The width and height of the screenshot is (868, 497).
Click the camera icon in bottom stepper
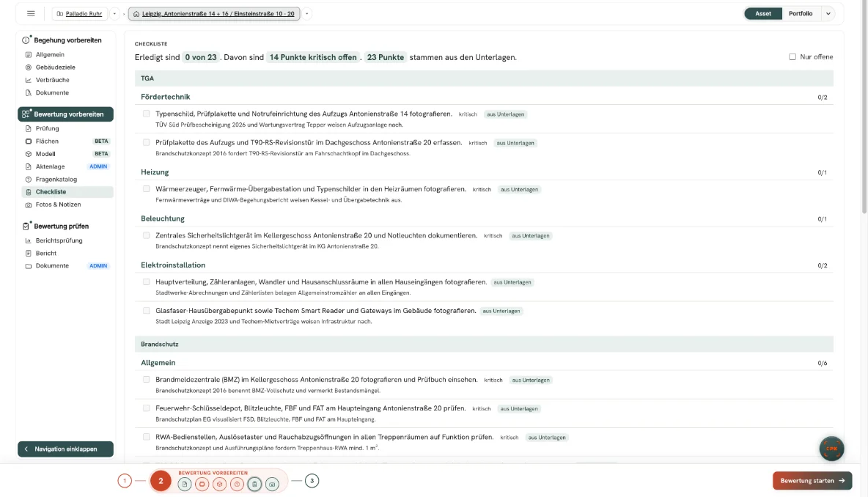tap(273, 485)
